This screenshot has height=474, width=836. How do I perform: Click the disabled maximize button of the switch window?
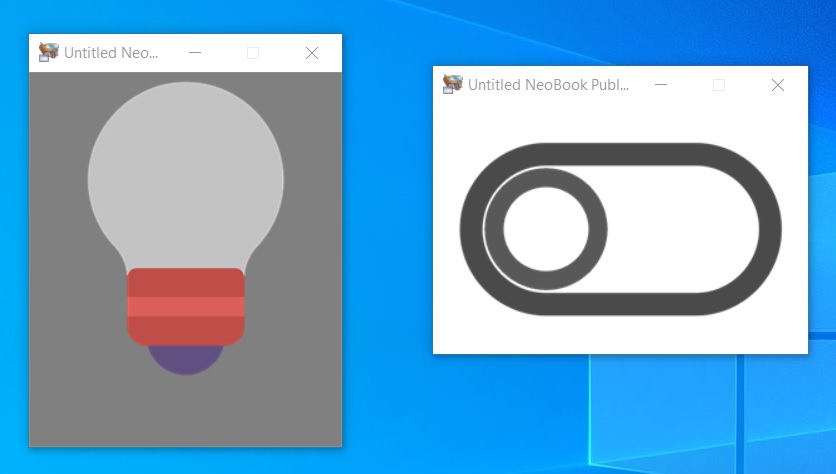(719, 85)
